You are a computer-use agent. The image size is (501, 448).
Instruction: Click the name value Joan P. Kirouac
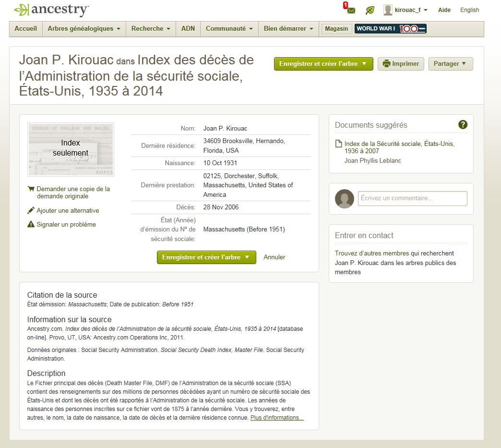(x=225, y=129)
